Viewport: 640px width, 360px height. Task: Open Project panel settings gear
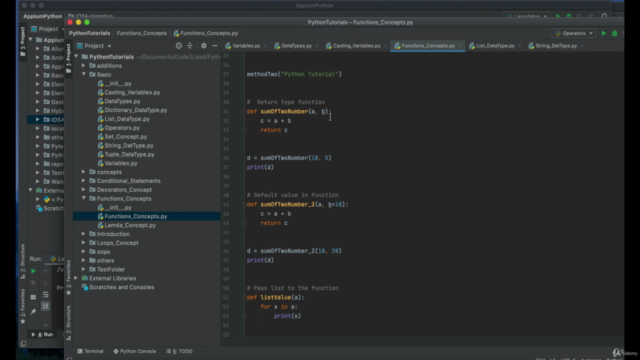204,46
